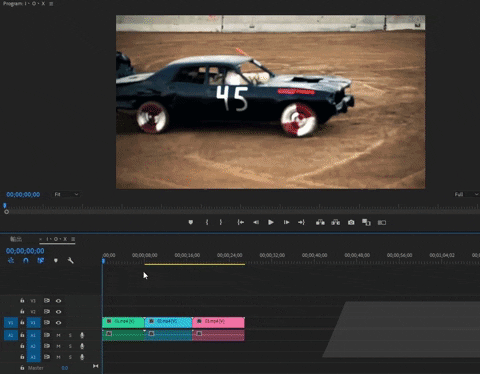The image size is (480, 374).
Task: Close the I·O·X sequence tab
Action: click(41, 239)
